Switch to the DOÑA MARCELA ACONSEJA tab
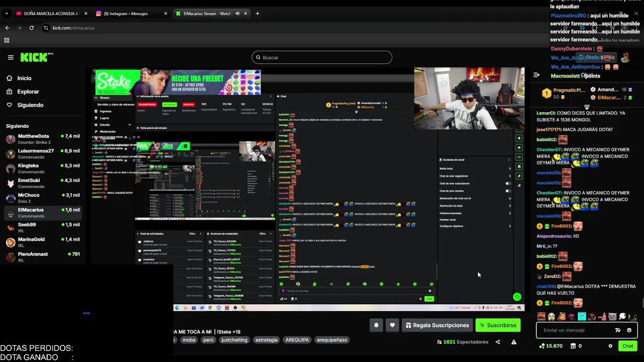 click(x=50, y=14)
